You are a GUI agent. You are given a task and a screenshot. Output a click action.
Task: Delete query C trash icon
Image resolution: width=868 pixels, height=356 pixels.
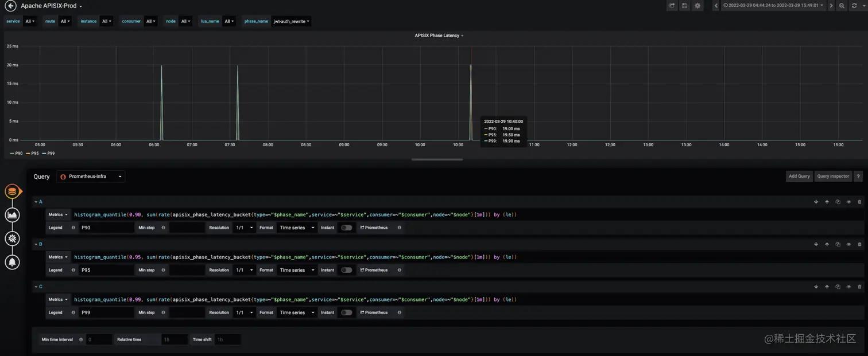click(859, 287)
